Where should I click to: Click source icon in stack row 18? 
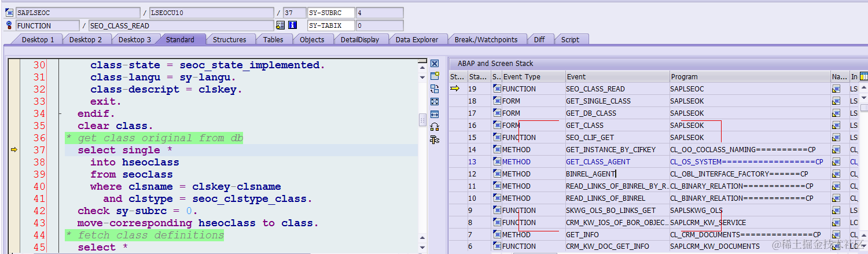497,101
